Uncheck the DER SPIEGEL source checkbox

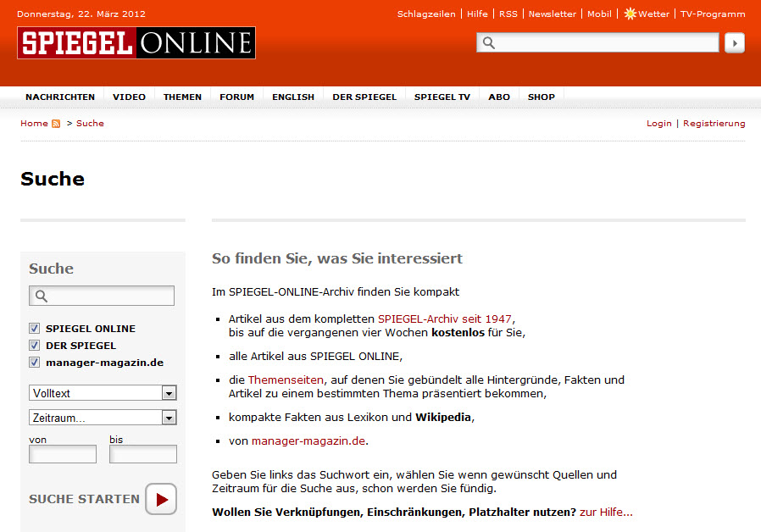tap(34, 346)
